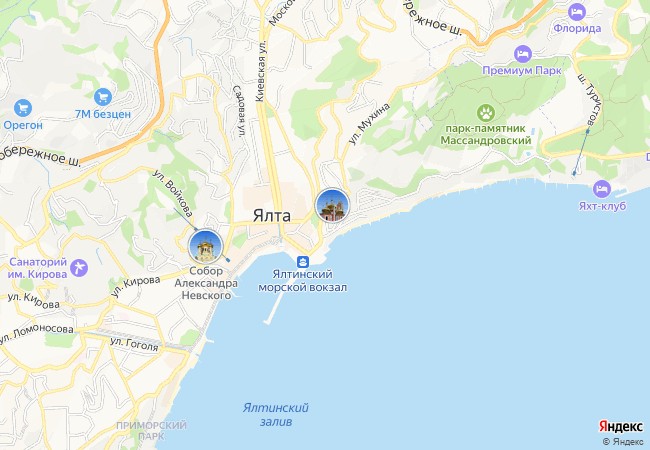
Task: Click the Ялтинский залив label
Action: pyautogui.click(x=276, y=415)
